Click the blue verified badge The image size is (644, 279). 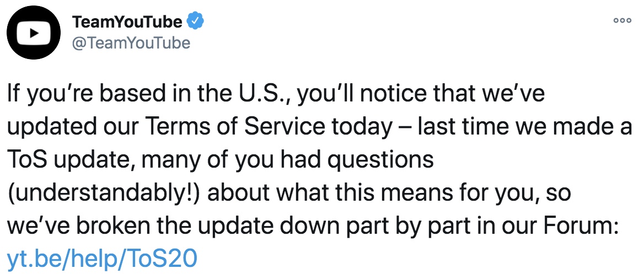[x=196, y=22]
